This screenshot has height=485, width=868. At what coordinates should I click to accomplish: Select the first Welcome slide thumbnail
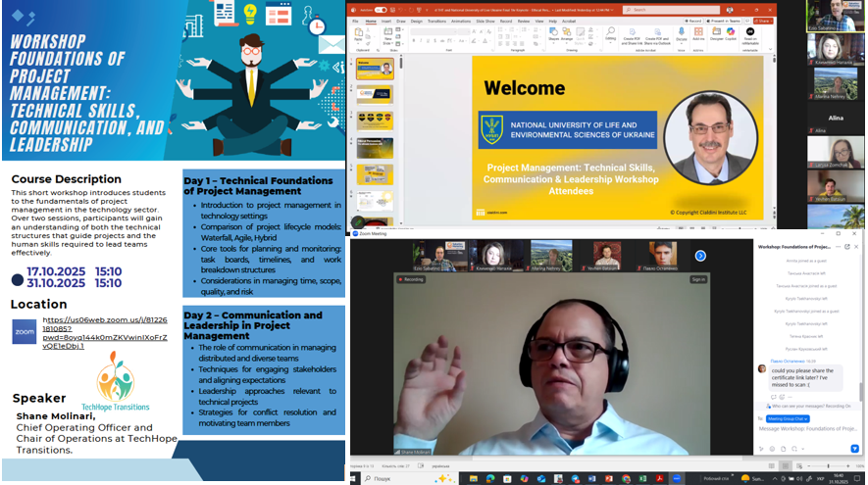click(x=375, y=70)
